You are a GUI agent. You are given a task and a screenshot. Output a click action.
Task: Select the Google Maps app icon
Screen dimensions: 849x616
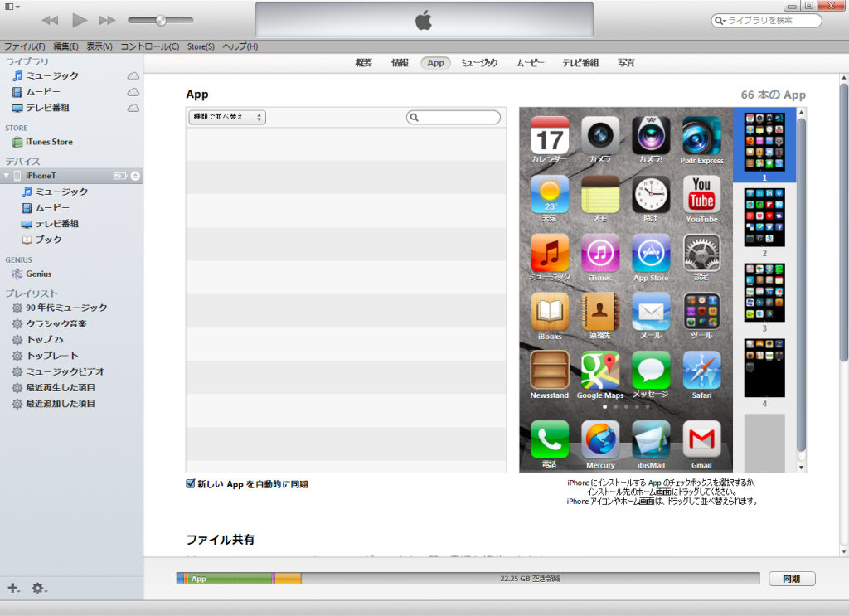coord(600,371)
